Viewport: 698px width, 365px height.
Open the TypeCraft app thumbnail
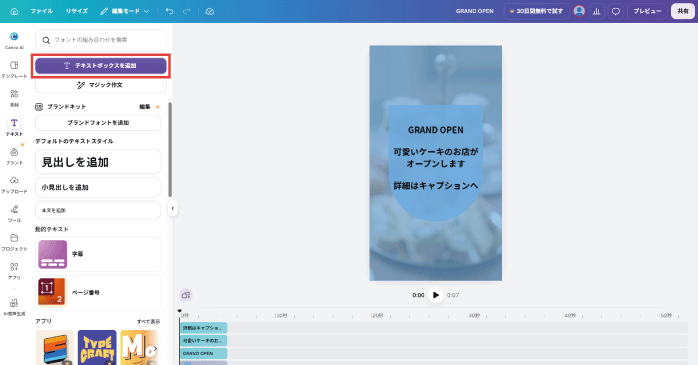pos(97,348)
